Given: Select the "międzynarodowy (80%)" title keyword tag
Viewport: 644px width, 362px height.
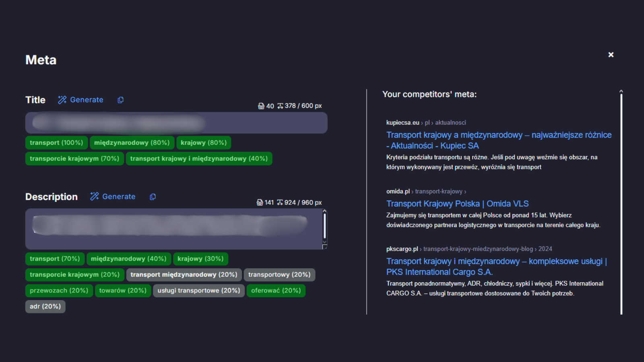Looking at the screenshot, I should tap(132, 143).
